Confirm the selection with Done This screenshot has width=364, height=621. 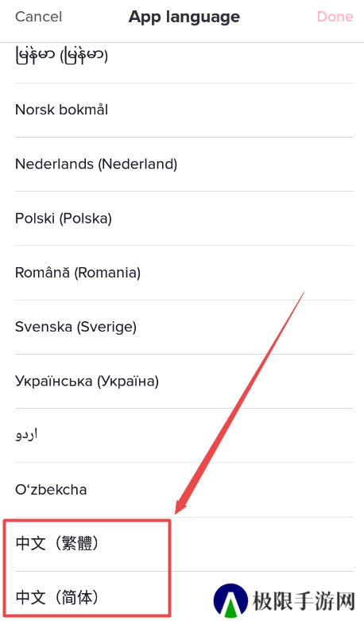[x=335, y=17]
